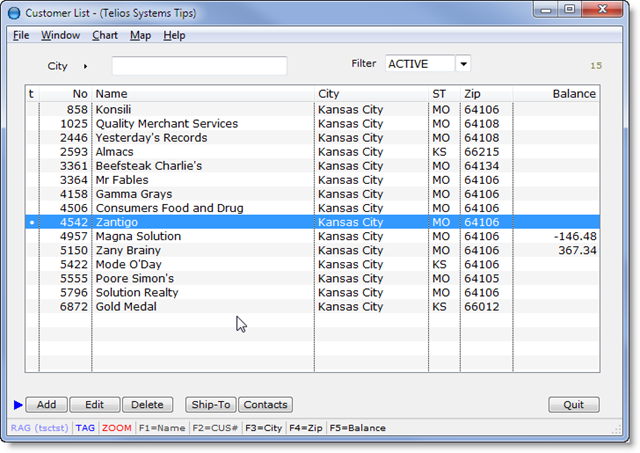640x453 pixels.
Task: Toggle the TAG indicator in status bar
Action: pos(85,428)
